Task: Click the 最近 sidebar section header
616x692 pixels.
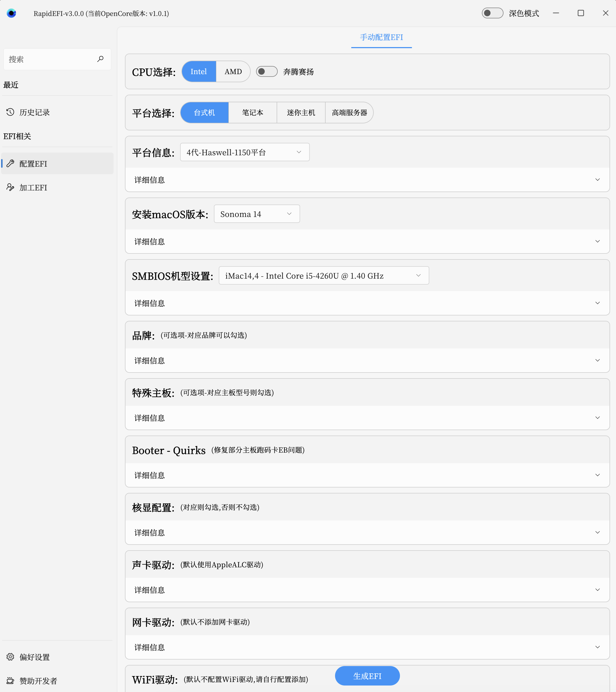Action: (x=11, y=85)
